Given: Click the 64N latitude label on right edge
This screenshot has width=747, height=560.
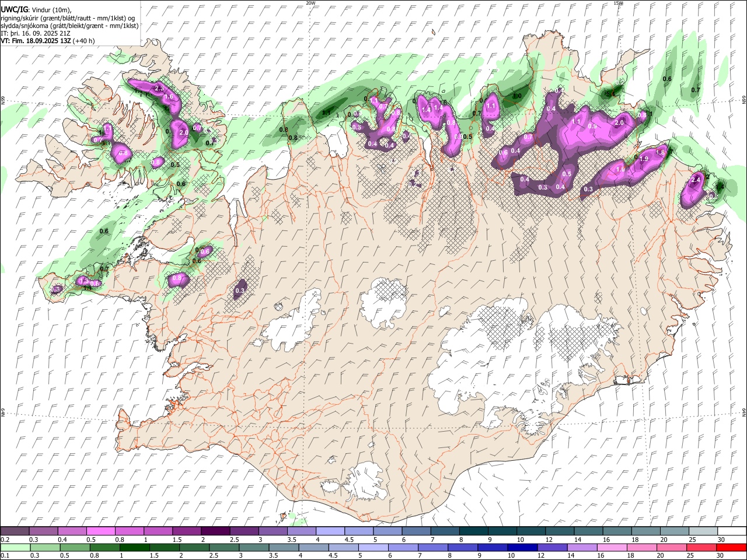Looking at the screenshot, I should (x=744, y=412).
